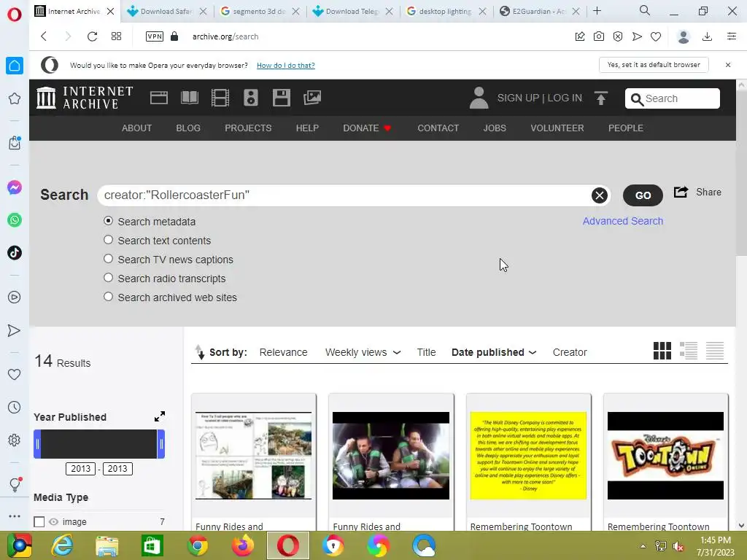Toggle the sort direction arrows

(x=200, y=352)
